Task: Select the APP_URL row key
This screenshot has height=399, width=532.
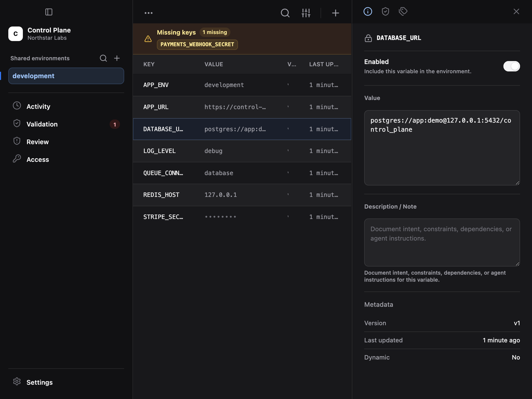Action: coord(156,107)
